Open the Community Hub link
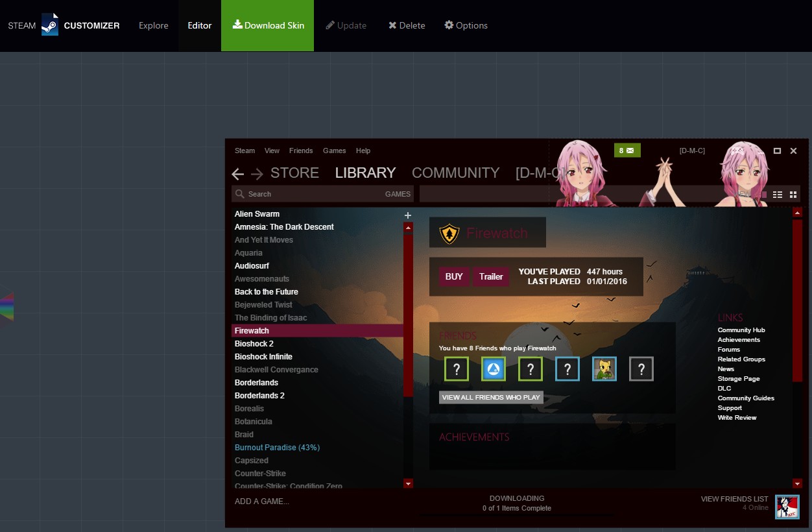 point(741,330)
